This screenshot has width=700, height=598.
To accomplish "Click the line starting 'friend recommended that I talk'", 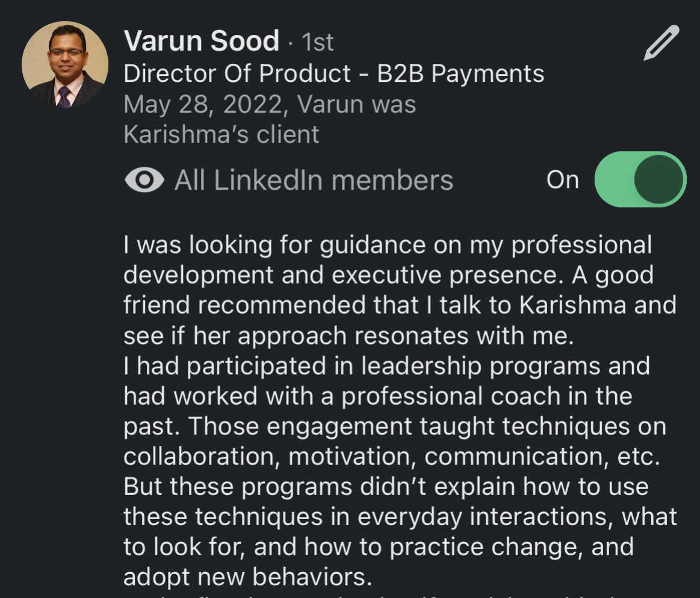I will click(x=399, y=305).
